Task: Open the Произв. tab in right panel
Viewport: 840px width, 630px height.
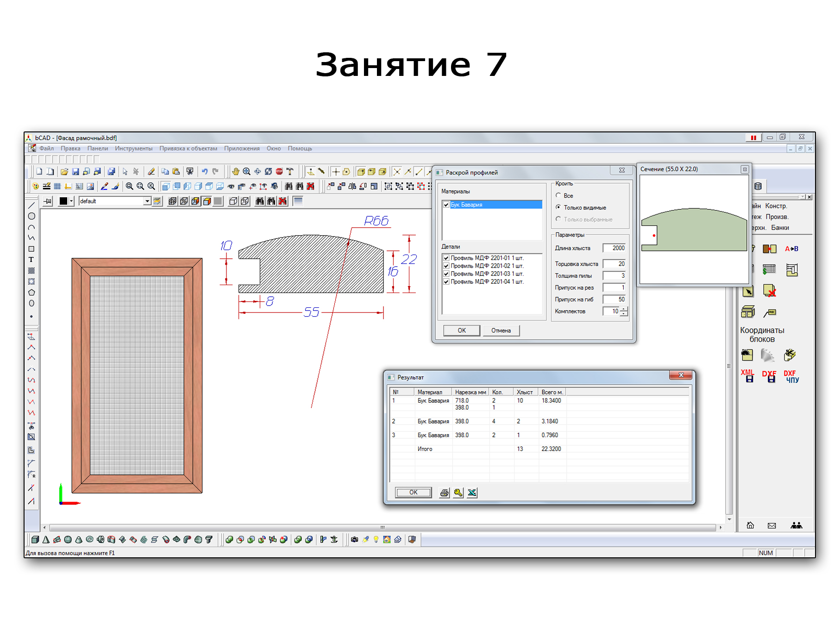Action: pyautogui.click(x=777, y=217)
